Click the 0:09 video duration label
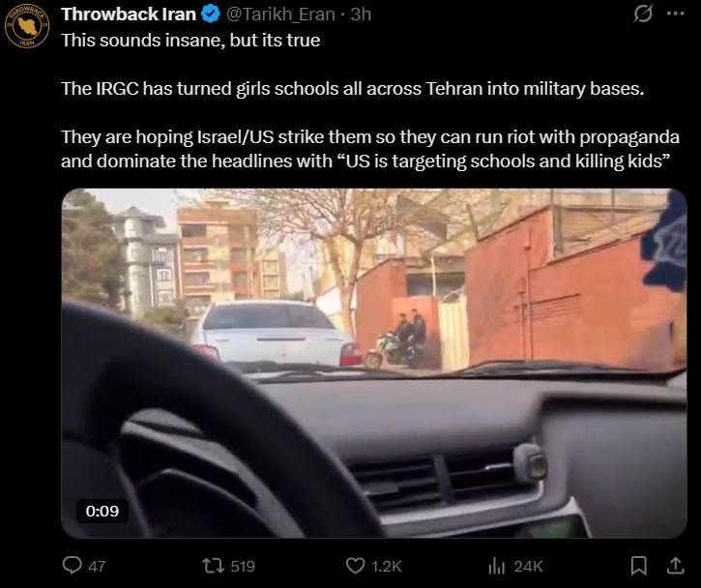Viewport: 701px width, 588px height. (x=102, y=511)
